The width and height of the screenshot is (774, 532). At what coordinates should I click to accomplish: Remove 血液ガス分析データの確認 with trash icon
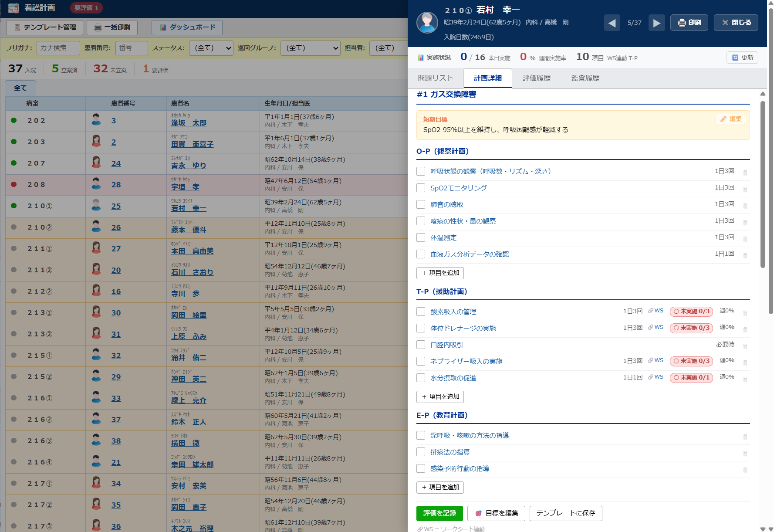click(x=745, y=255)
